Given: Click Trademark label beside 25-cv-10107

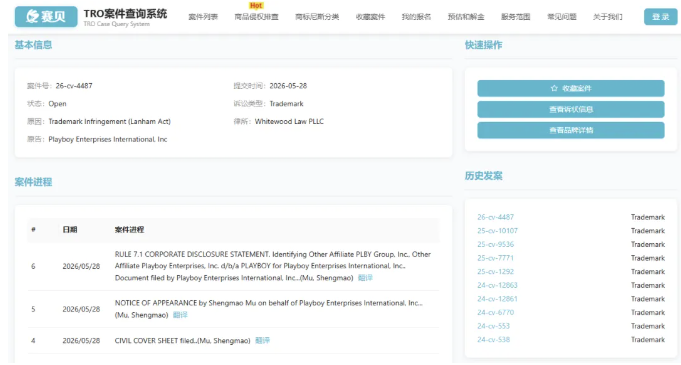Looking at the screenshot, I should click(648, 231).
